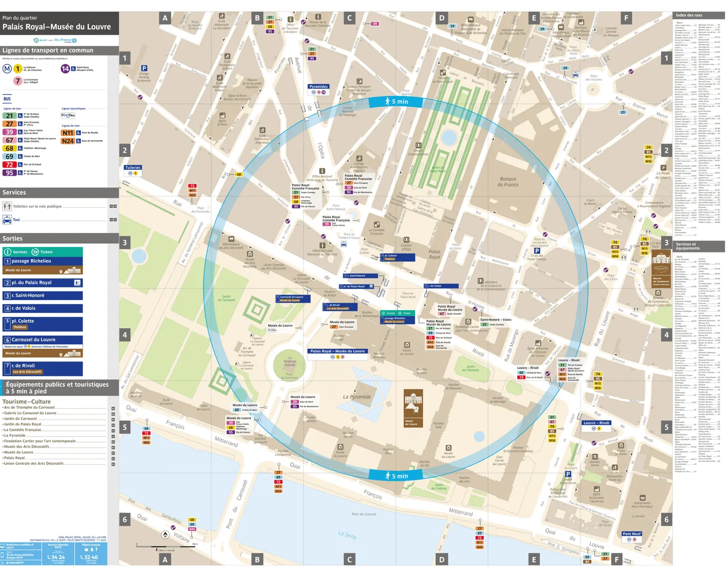Screen dimensions: 728x577
Task: Click grid column letter A at top
Action: [x=165, y=18]
